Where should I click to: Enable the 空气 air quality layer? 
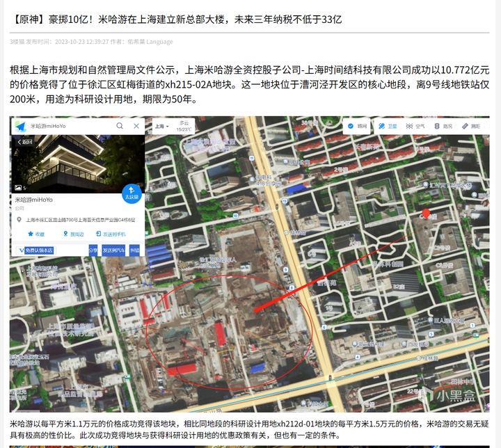tap(415, 126)
